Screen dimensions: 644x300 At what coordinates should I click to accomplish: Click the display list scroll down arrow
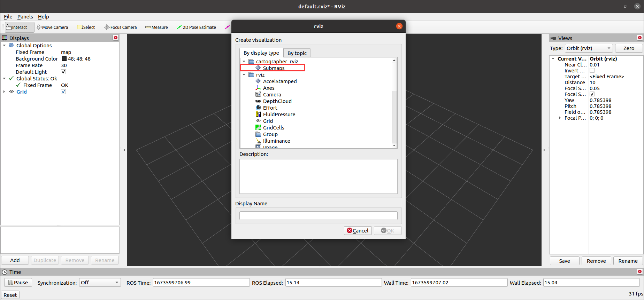coord(394,145)
